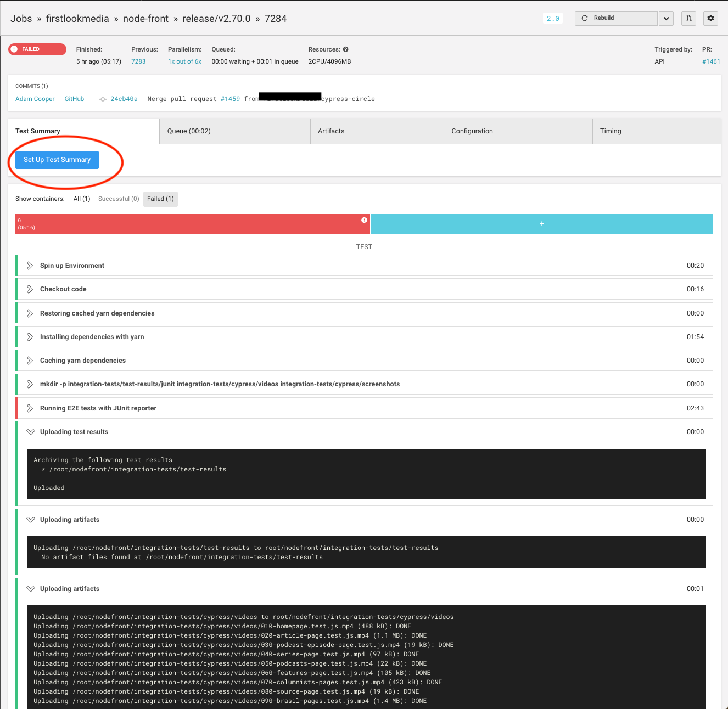Open pull request #1461
The height and width of the screenshot is (709, 728).
[x=711, y=61]
